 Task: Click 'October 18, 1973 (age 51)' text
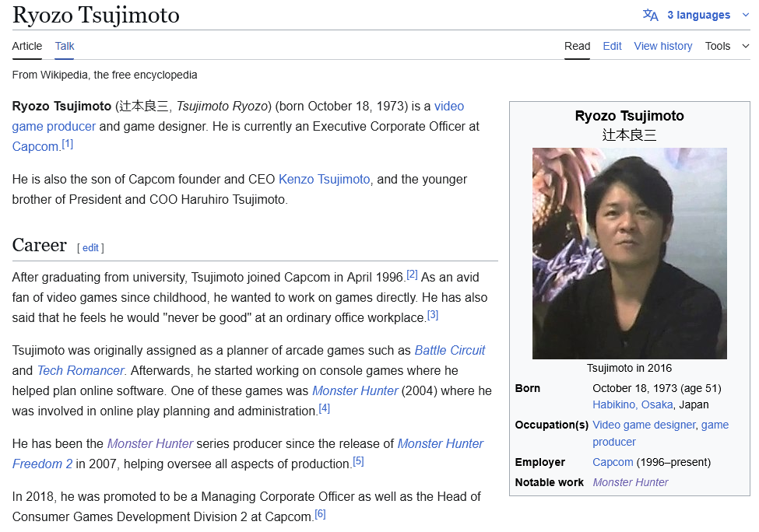657,388
